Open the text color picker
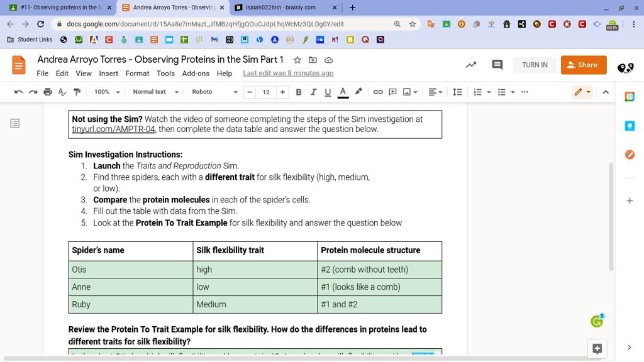Screen dimensions: 644x362 tap(343, 92)
